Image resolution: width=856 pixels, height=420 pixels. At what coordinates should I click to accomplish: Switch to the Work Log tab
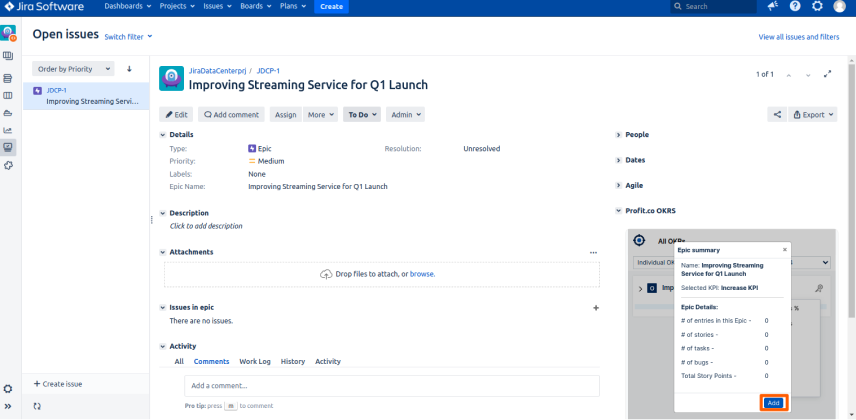255,362
